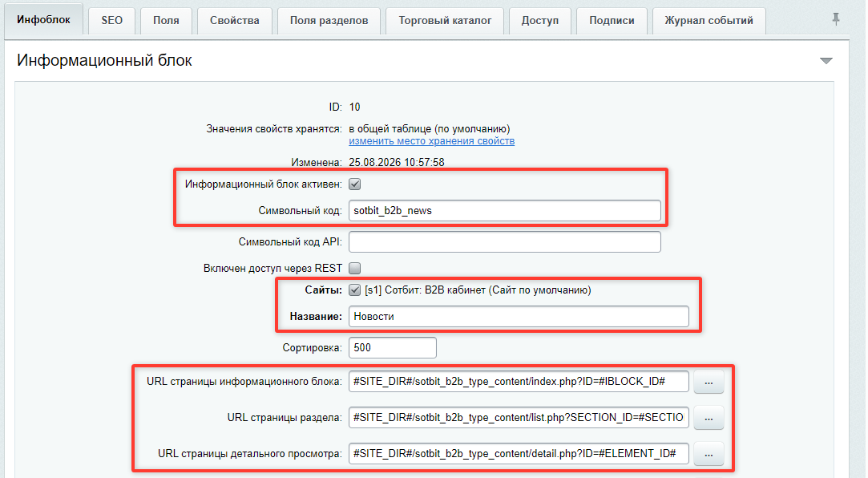Pin the tabs panel with pin icon
This screenshot has height=478, width=868.
tap(836, 19)
